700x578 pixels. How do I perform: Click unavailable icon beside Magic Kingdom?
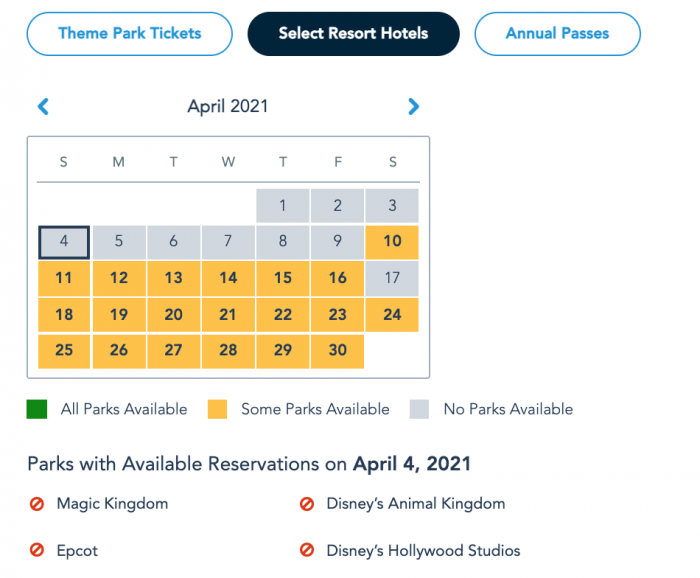pos(37,504)
